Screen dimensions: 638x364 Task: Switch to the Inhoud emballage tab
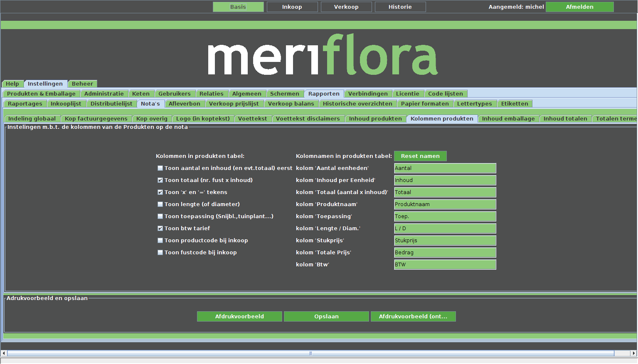pos(508,119)
